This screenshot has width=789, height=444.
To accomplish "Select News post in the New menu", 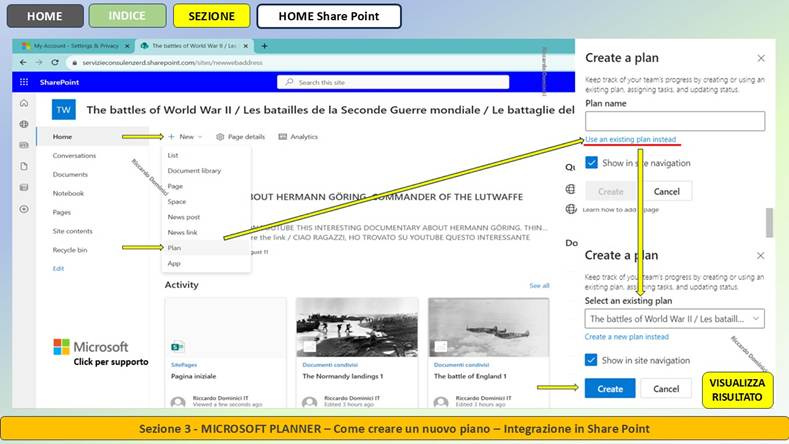I will point(184,217).
